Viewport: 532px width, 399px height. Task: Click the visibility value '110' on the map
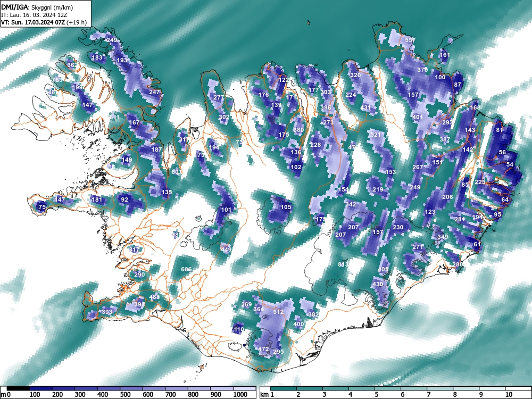239,329
